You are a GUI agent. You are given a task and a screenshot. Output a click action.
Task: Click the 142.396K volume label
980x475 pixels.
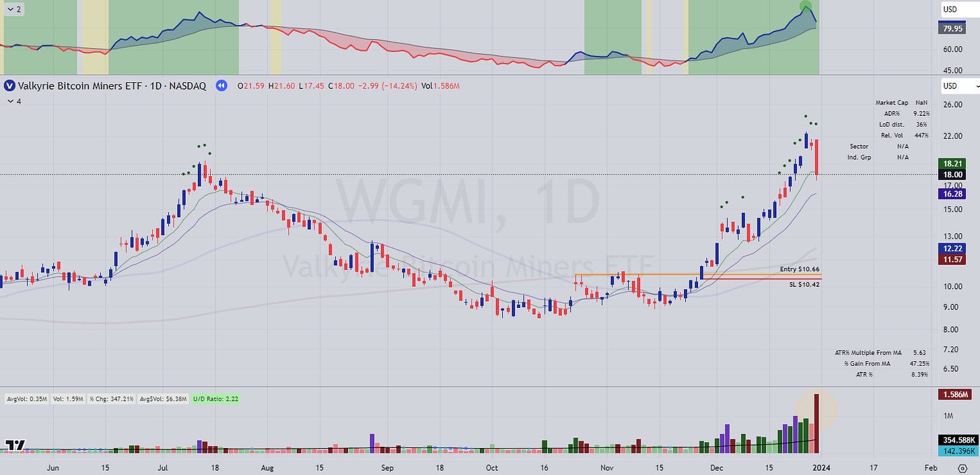point(959,450)
